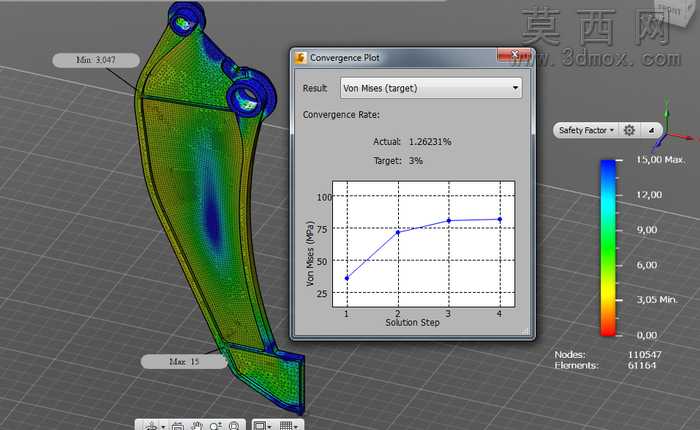
Task: Click the Convergence Rate: label
Action: (x=341, y=115)
